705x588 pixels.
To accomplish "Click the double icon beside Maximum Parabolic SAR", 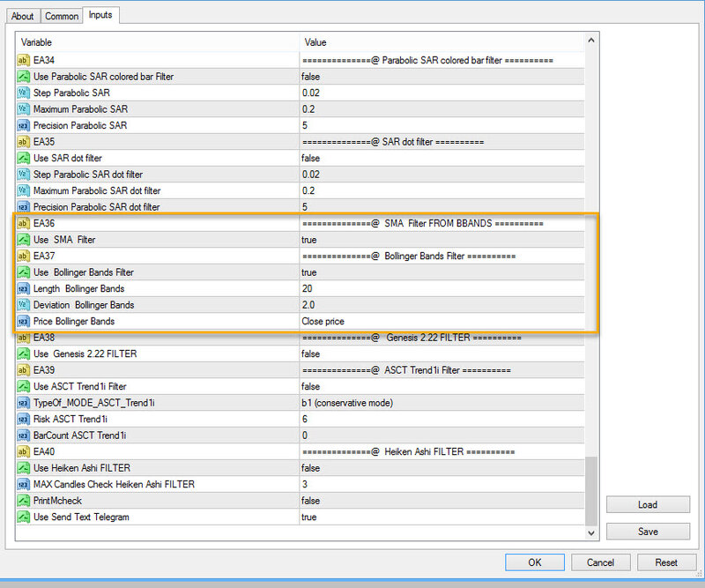I will pyautogui.click(x=24, y=108).
